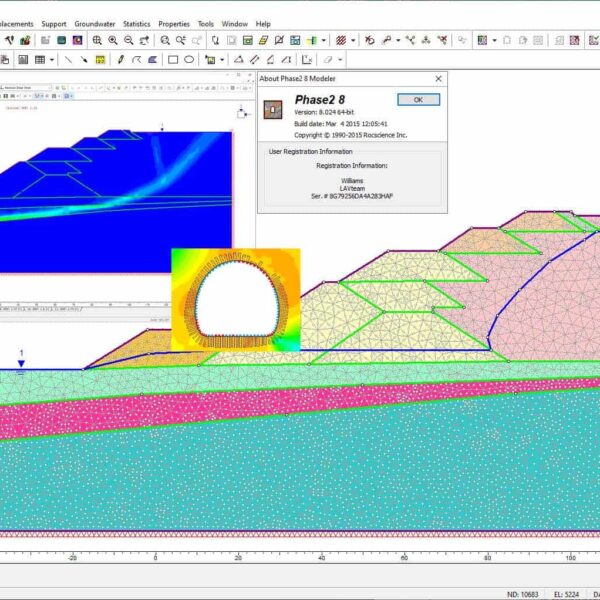The image size is (600, 600).
Task: Click the yellow parallelogram toolbar icon
Action: tap(264, 40)
